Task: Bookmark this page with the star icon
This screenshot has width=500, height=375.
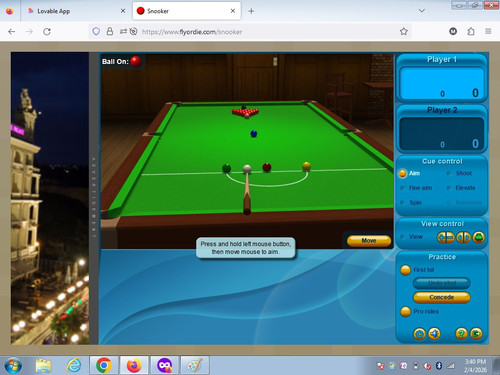Action: [404, 32]
